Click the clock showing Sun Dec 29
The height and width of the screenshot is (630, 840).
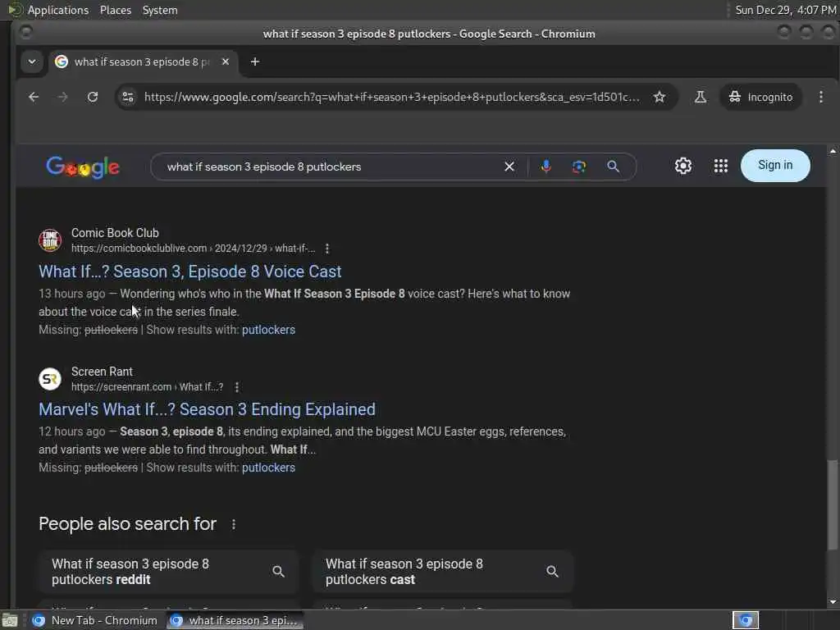[x=785, y=10]
